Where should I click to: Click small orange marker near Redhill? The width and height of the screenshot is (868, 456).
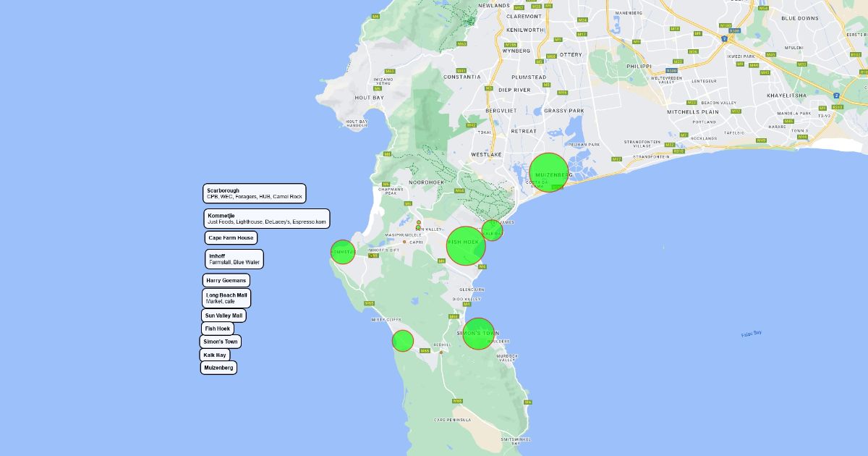tap(441, 352)
